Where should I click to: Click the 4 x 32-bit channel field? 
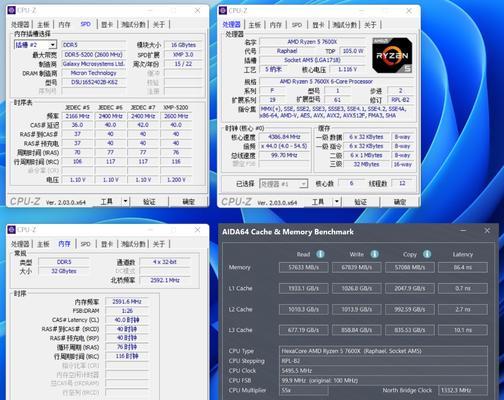coord(165,262)
